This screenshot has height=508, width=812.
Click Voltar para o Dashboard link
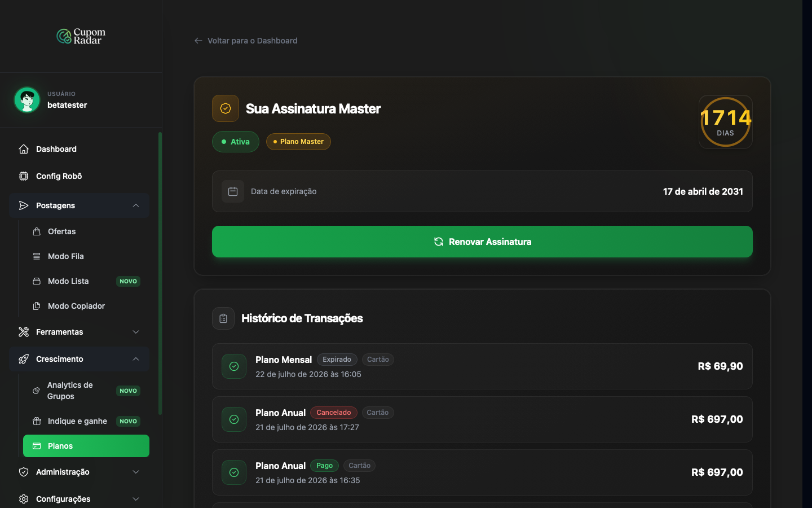coord(246,41)
